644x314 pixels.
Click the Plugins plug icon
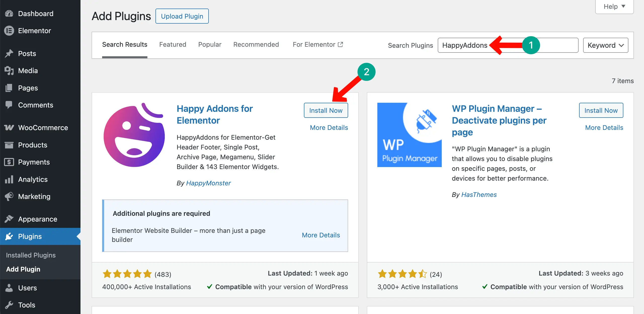tap(9, 236)
